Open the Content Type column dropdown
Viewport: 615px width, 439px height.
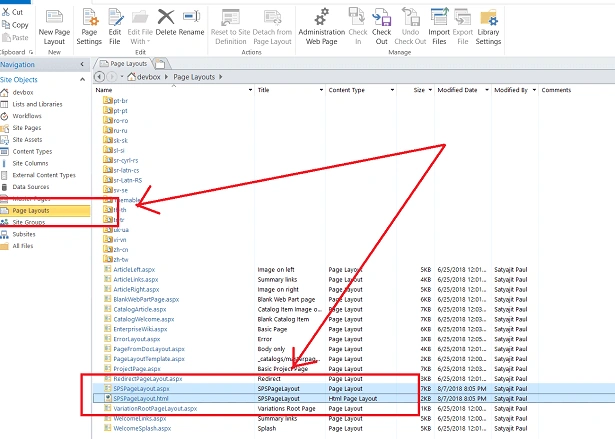(392, 90)
